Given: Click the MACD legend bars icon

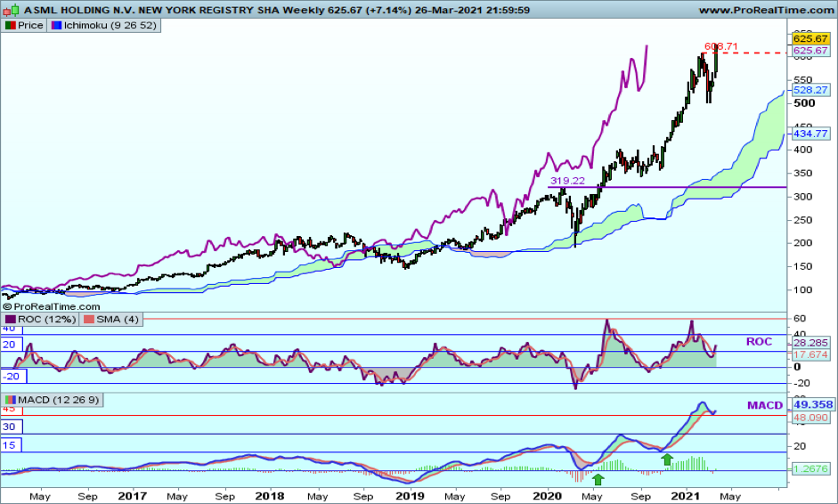Looking at the screenshot, I should pyautogui.click(x=10, y=400).
